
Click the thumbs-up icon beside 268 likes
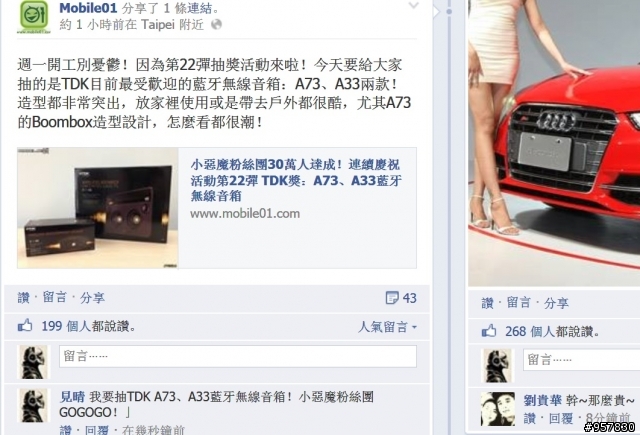tap(489, 331)
